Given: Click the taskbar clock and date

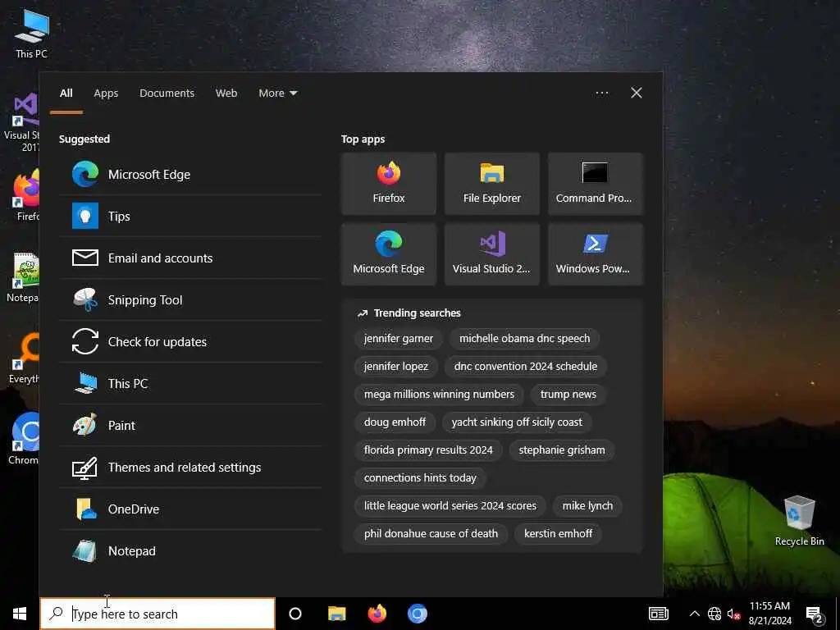Looking at the screenshot, I should coord(769,614).
